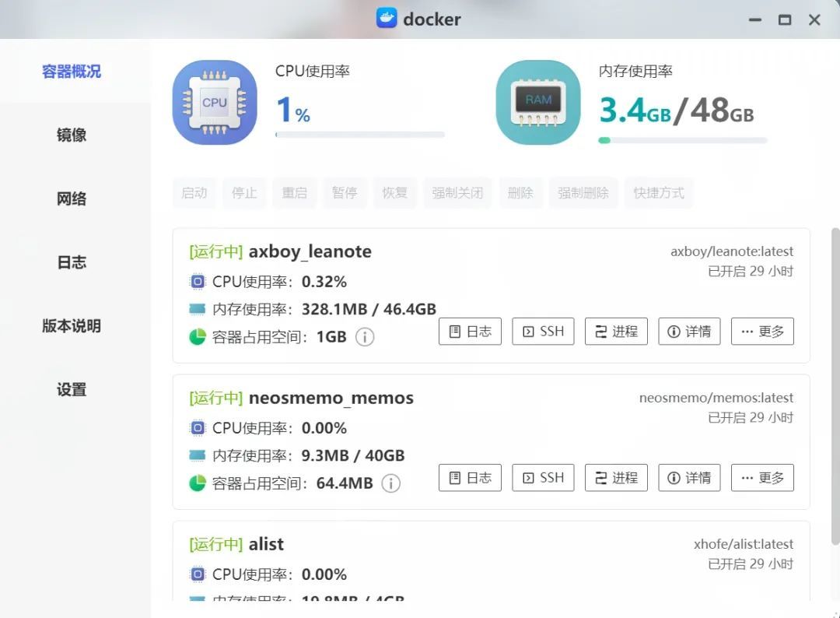840x618 pixels.
Task: Click neosmemo_memos CPU usage chip icon
Action: [x=197, y=428]
